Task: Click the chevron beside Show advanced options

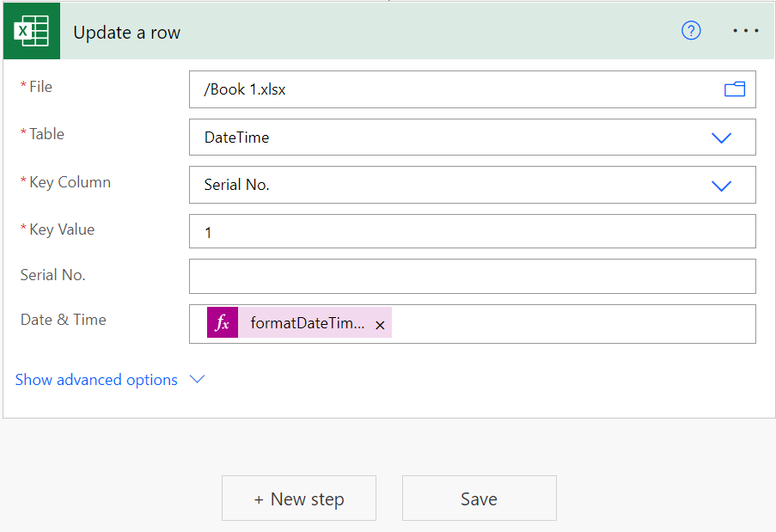Action: [197, 379]
